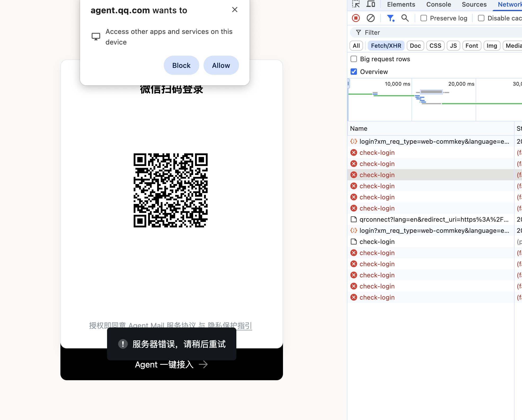The height and width of the screenshot is (420, 522).
Task: Select the All request type filter
Action: 356,46
